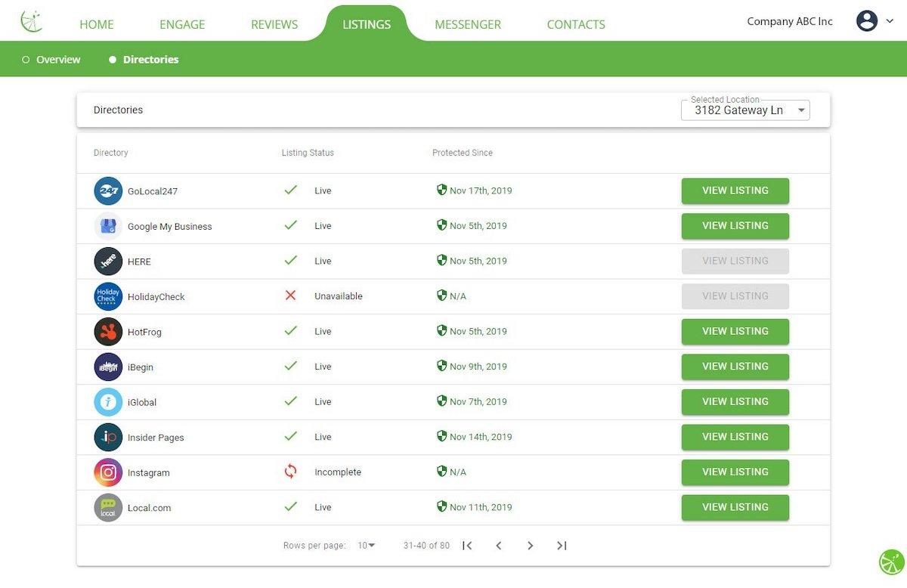This screenshot has width=907, height=588.
Task: Expand the rows per page dropdown
Action: coord(367,546)
